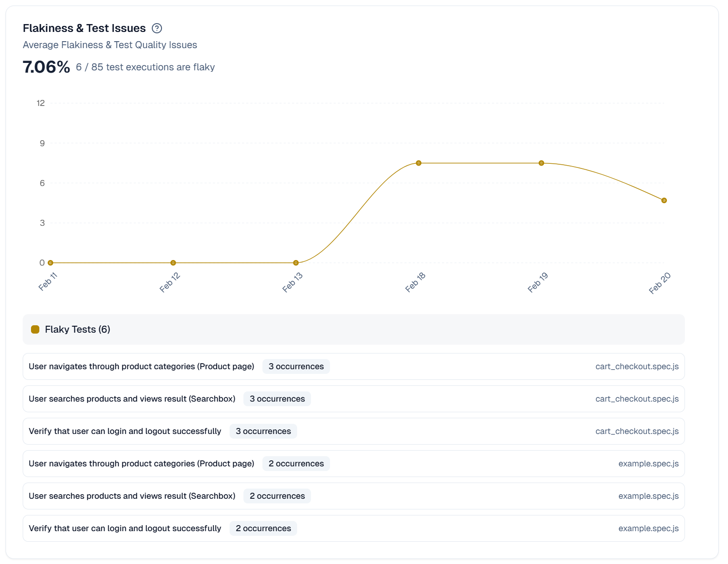Select the Feb 11 data point on chart
728x564 pixels.
[50, 263]
